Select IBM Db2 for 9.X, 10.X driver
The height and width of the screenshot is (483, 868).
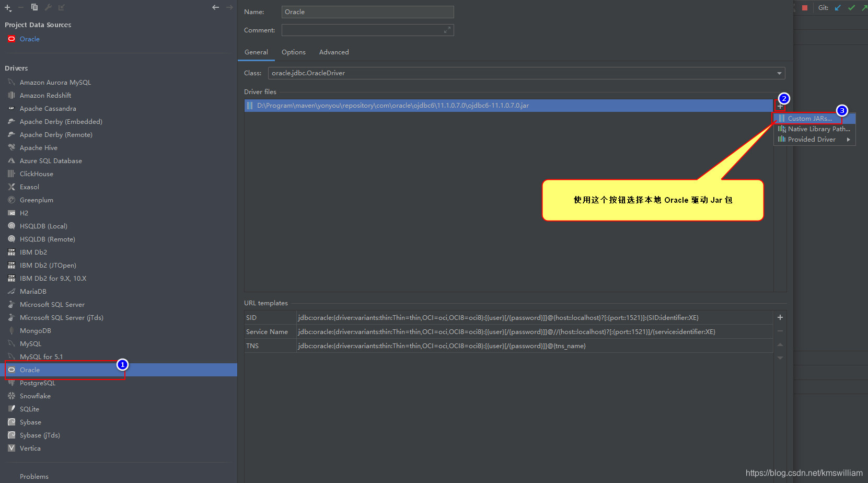(53, 279)
